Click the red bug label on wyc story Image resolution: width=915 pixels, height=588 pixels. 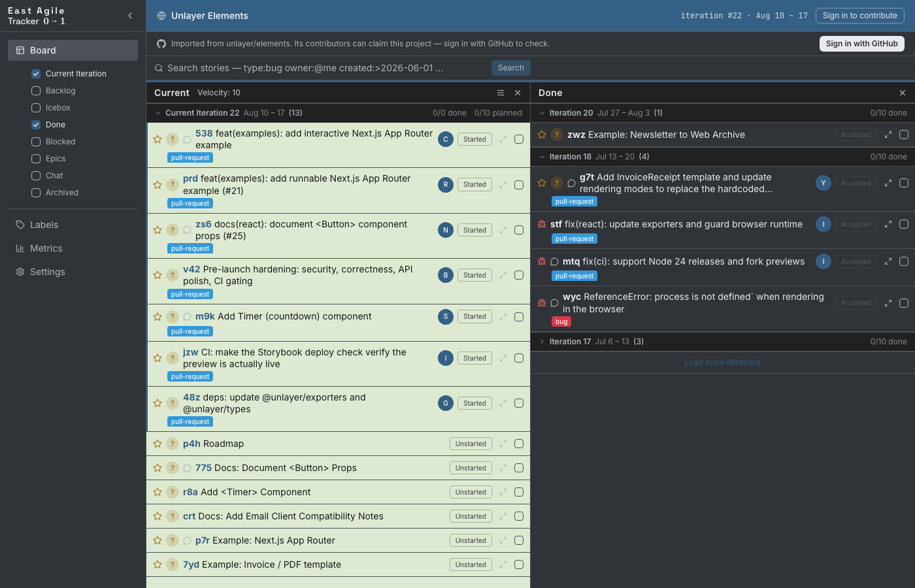click(x=561, y=322)
